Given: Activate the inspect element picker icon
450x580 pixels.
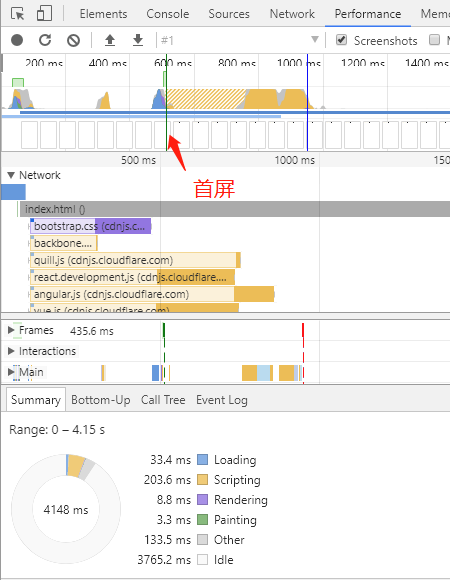Looking at the screenshot, I should (17, 14).
